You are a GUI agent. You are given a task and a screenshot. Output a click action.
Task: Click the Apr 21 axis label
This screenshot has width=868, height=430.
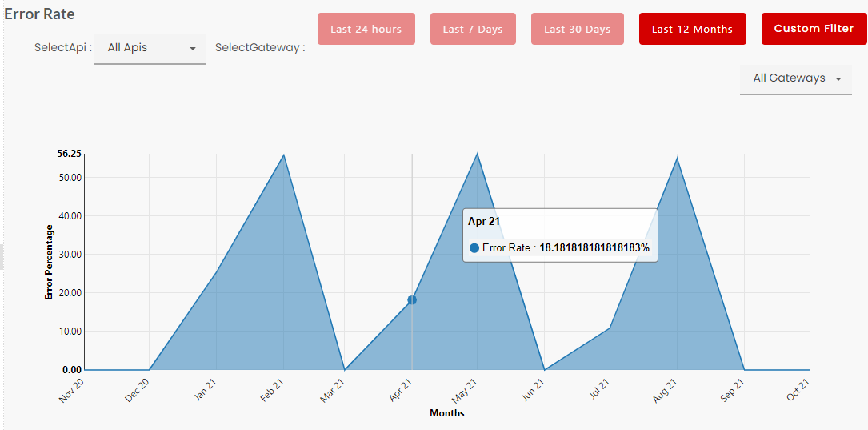(x=400, y=392)
